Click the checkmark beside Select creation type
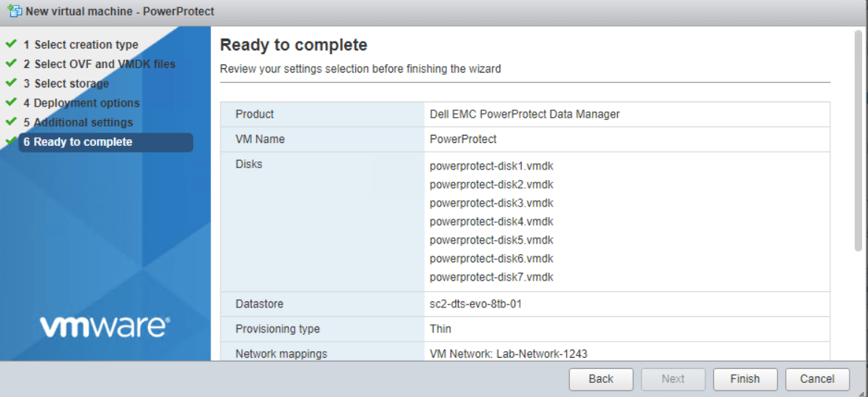The image size is (868, 397). (11, 44)
